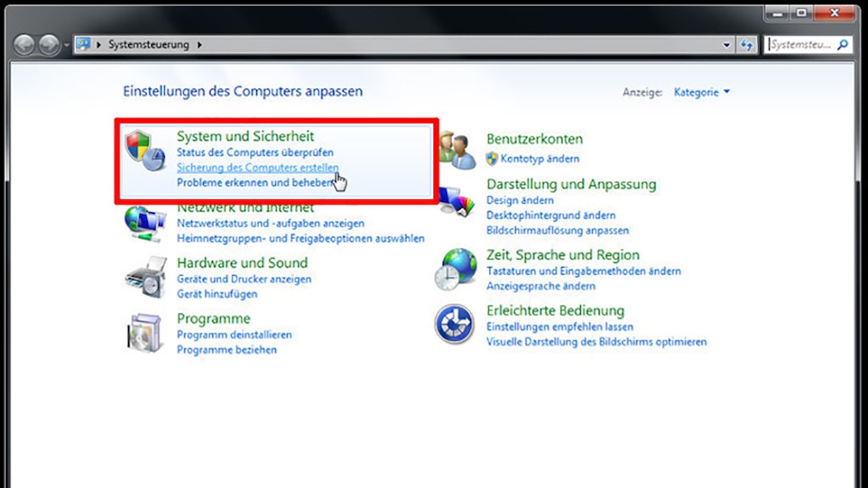Viewport: 868px width, 488px height.
Task: Click the Erleichterte Bedienung accessibility icon
Action: click(455, 324)
